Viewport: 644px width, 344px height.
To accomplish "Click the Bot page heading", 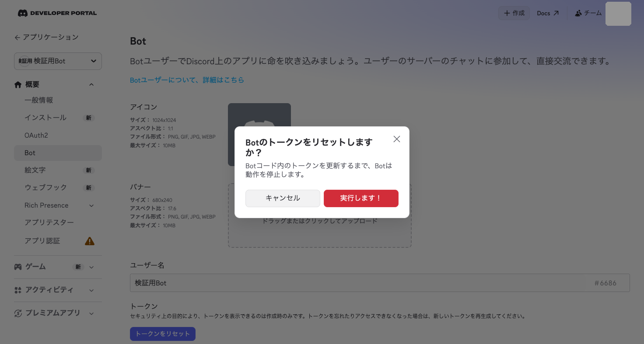I will (x=138, y=42).
